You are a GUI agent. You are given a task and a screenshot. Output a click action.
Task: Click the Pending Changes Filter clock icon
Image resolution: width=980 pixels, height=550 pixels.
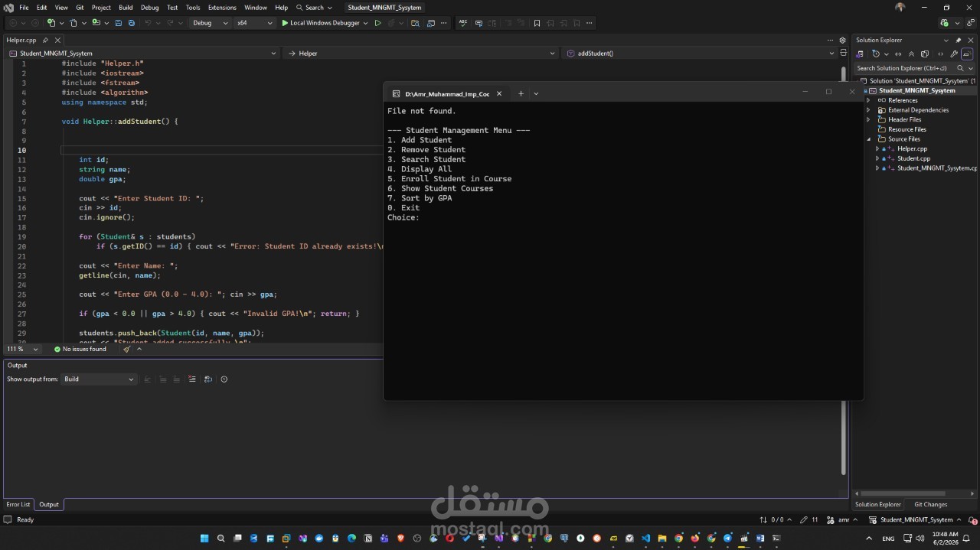pyautogui.click(x=876, y=54)
